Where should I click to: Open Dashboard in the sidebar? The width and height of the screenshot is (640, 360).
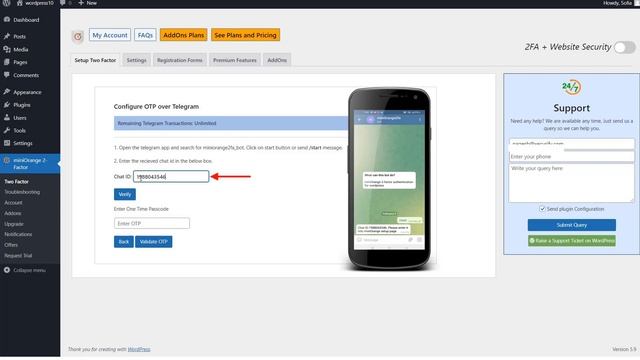[x=26, y=20]
